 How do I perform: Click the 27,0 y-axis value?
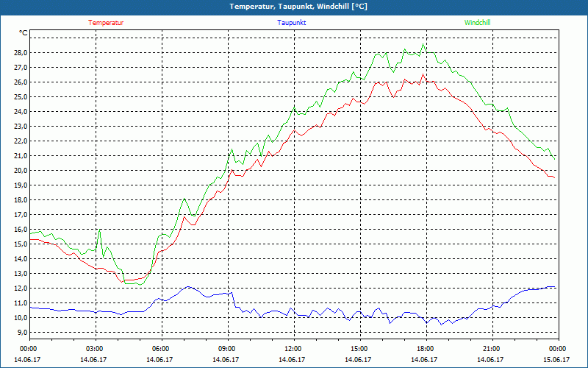(21, 68)
